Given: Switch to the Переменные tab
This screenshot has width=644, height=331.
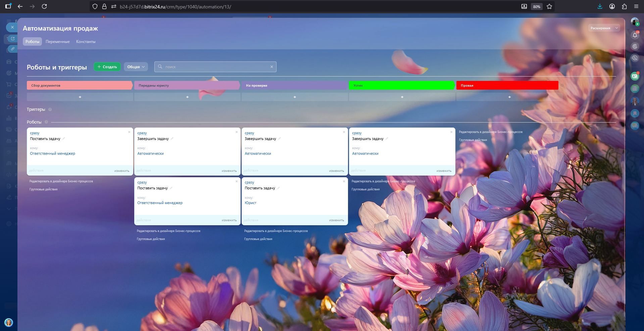Looking at the screenshot, I should pos(58,42).
